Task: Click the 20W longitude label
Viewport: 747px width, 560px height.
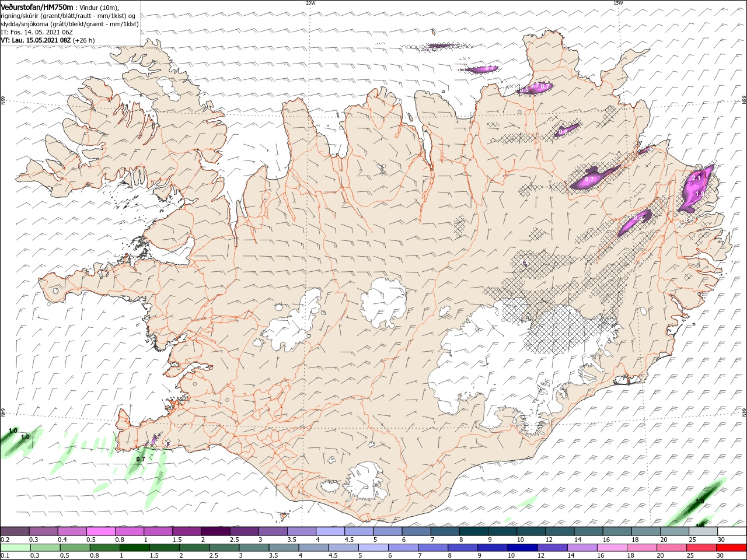Action: click(x=310, y=3)
